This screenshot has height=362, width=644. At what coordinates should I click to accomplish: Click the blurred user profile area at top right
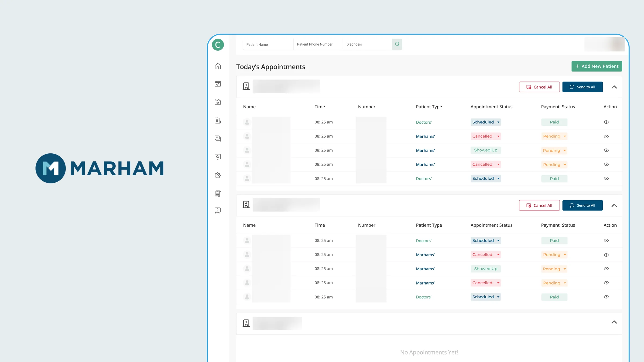(x=604, y=44)
